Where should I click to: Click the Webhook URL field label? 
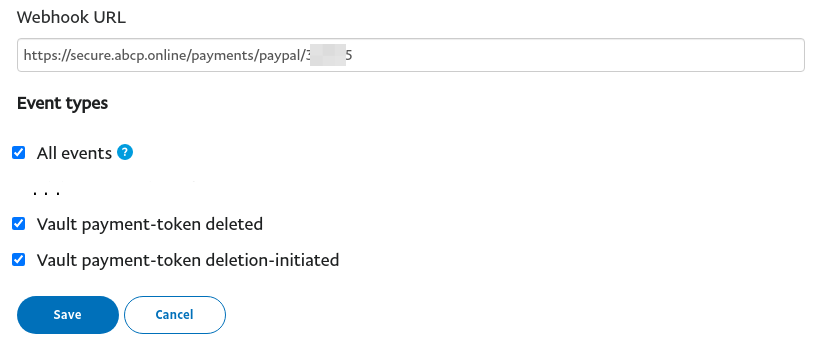pos(71,17)
